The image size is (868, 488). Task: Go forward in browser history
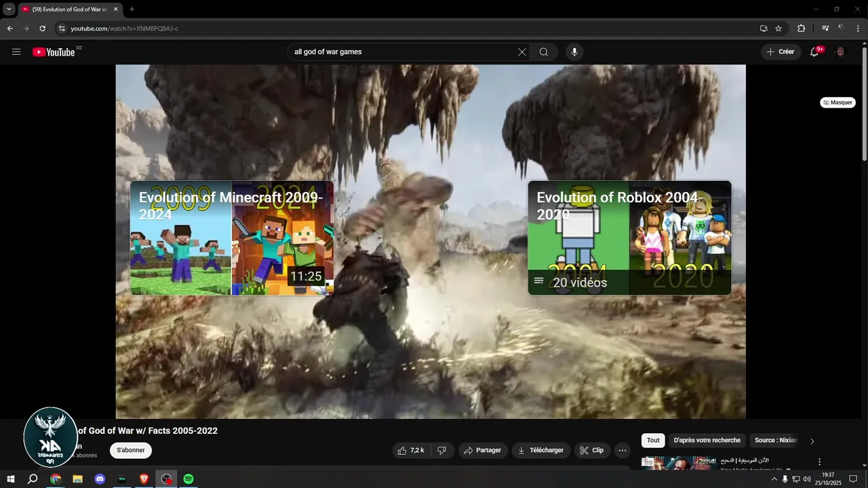pos(26,28)
